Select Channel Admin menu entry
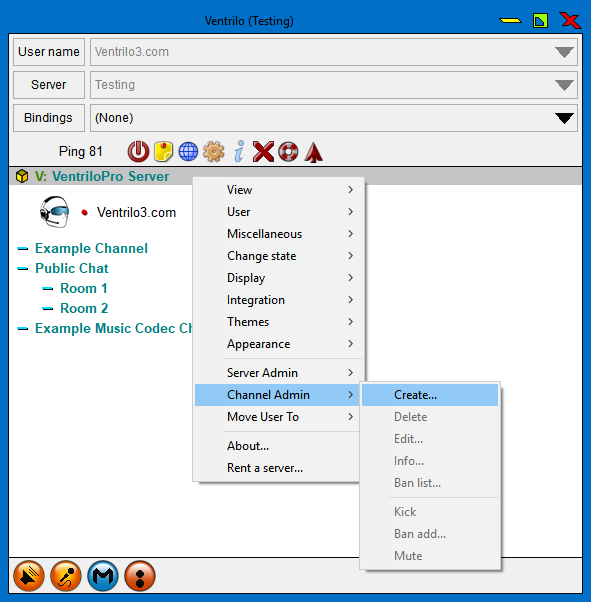591x602 pixels. (278, 395)
